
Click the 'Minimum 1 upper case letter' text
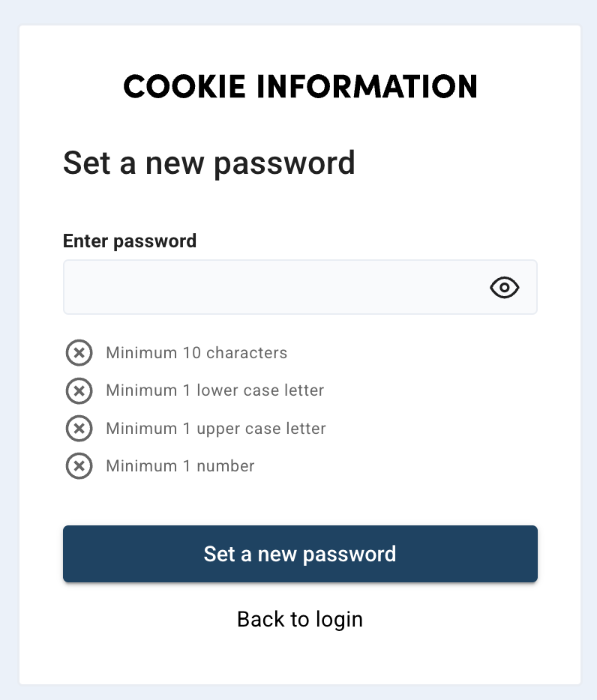coord(216,428)
